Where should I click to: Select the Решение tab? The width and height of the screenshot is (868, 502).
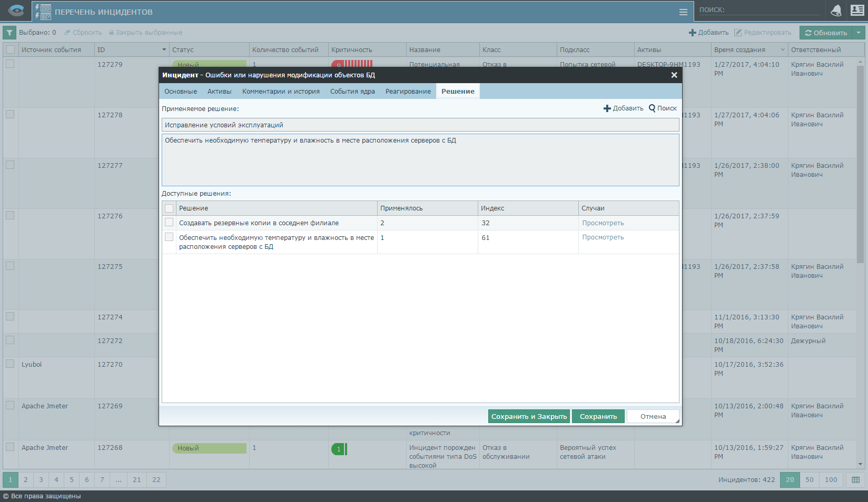(x=458, y=92)
